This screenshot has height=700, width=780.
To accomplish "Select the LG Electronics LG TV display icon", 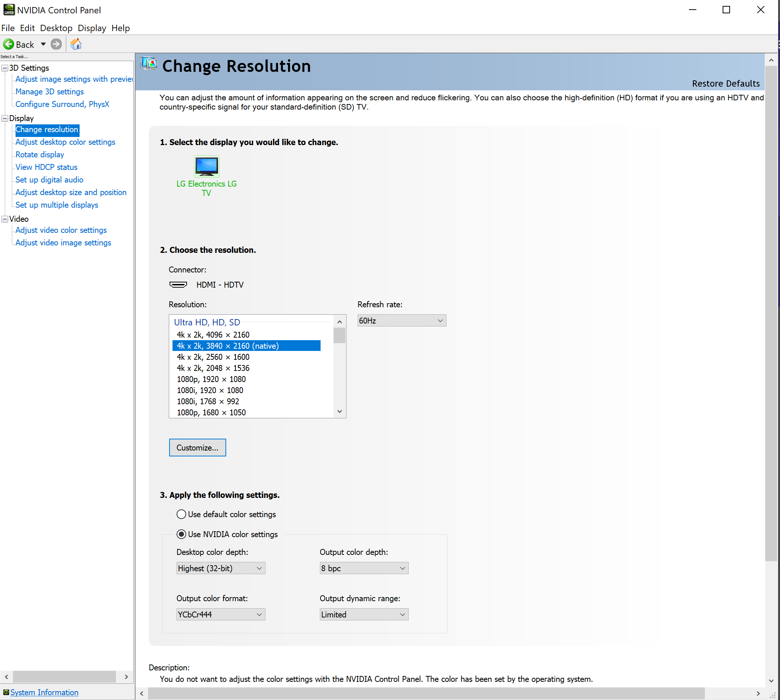I will 207,166.
